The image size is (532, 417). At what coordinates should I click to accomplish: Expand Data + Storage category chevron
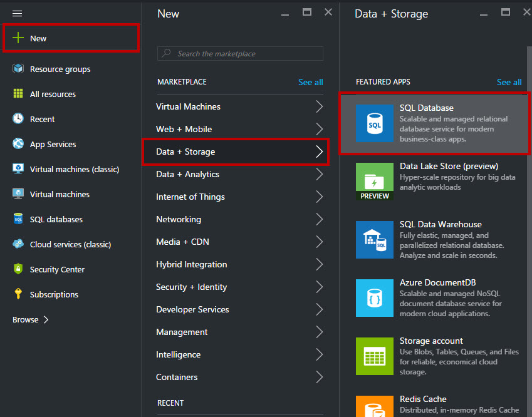click(x=320, y=152)
